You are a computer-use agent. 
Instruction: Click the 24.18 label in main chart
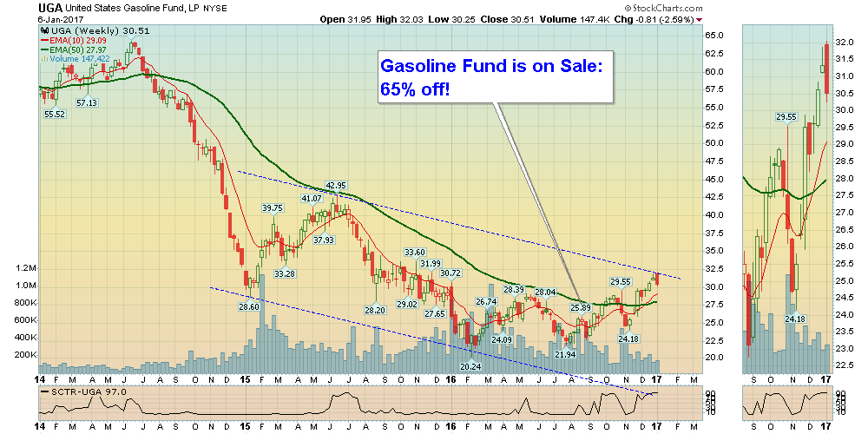pos(628,339)
